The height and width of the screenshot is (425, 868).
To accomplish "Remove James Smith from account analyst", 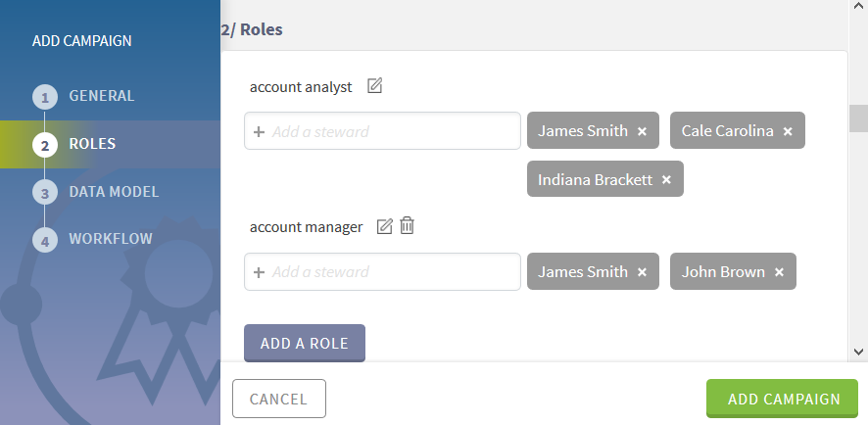I will pyautogui.click(x=642, y=131).
